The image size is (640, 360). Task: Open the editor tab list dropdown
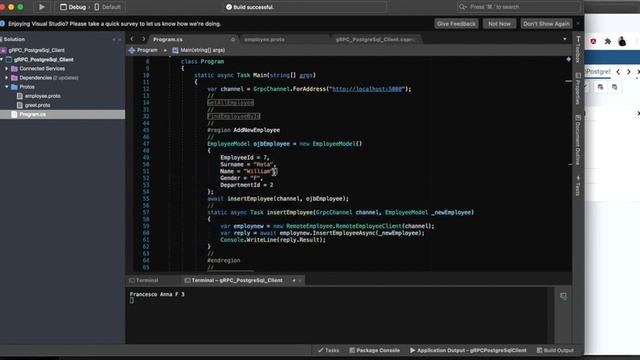click(565, 39)
